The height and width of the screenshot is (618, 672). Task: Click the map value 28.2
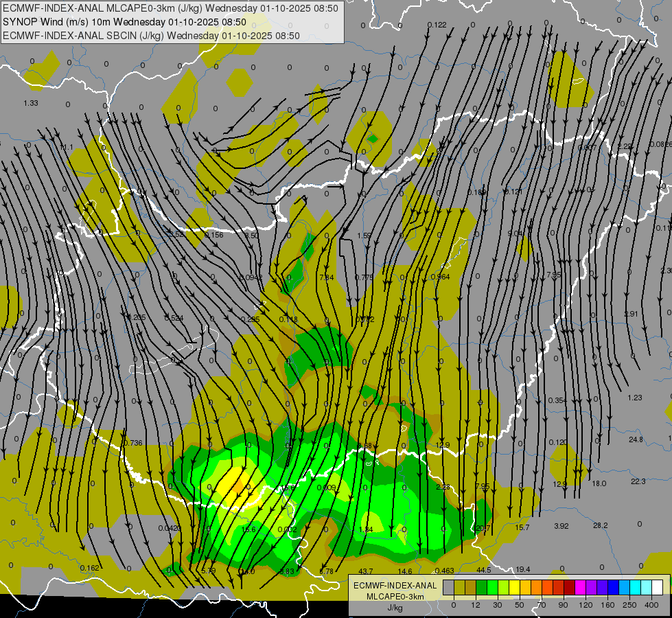pyautogui.click(x=601, y=525)
